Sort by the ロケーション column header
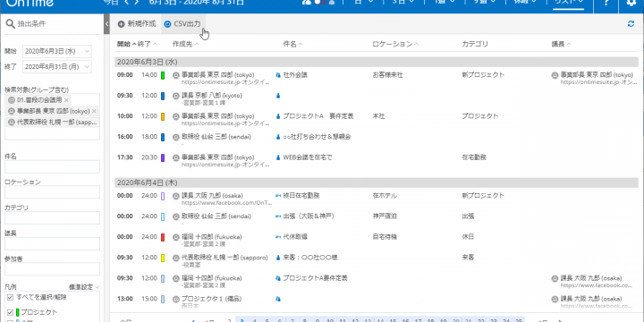Viewport: 644px width, 322px height. pos(396,44)
